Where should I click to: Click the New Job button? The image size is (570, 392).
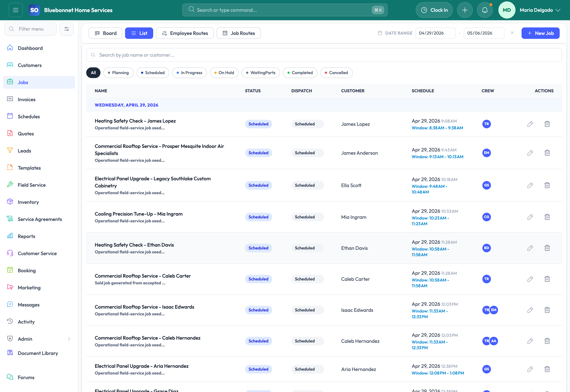coord(540,33)
